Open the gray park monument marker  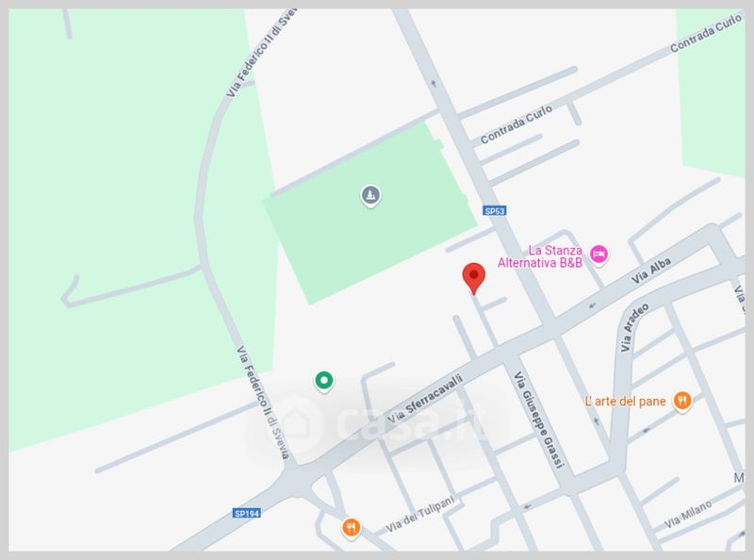coord(370,196)
